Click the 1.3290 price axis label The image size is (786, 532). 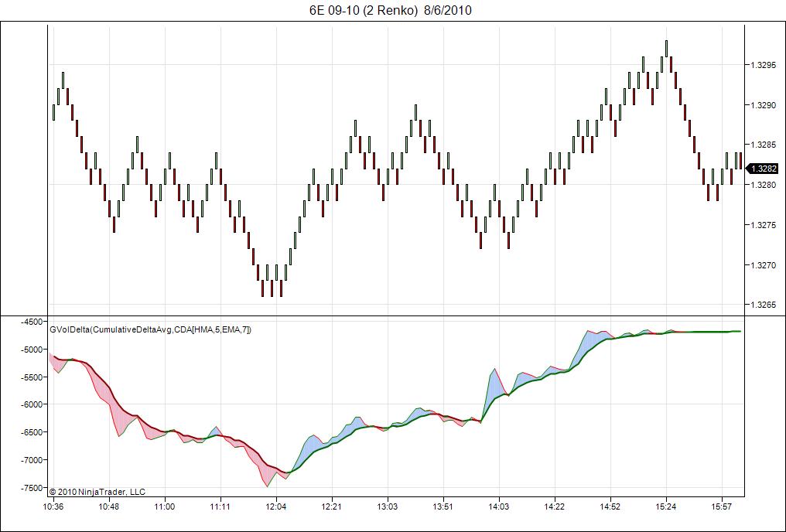(763, 105)
